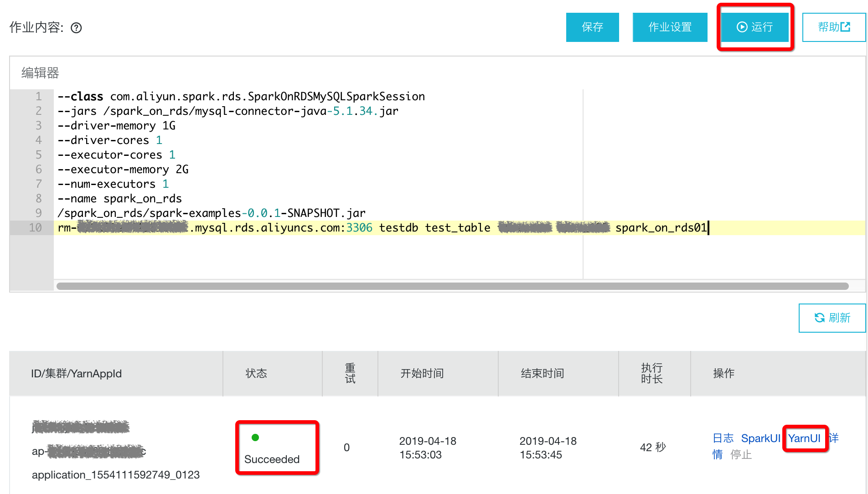Click line number 10 in the gutter
The image size is (868, 494).
tap(36, 228)
